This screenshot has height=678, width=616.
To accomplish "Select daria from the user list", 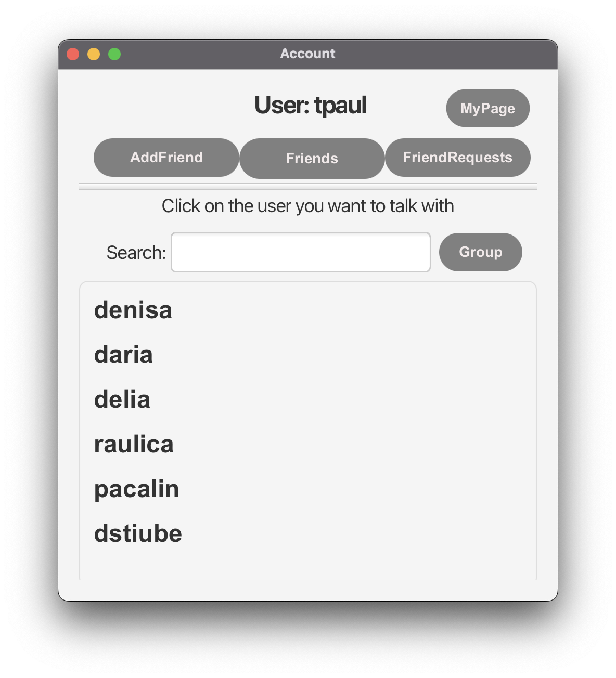I will pos(123,355).
